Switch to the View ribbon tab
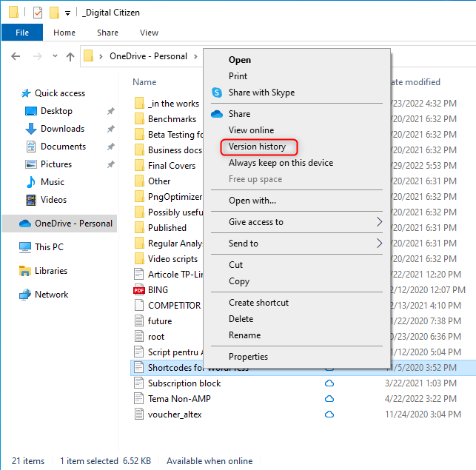This screenshot has width=476, height=470. (x=149, y=33)
